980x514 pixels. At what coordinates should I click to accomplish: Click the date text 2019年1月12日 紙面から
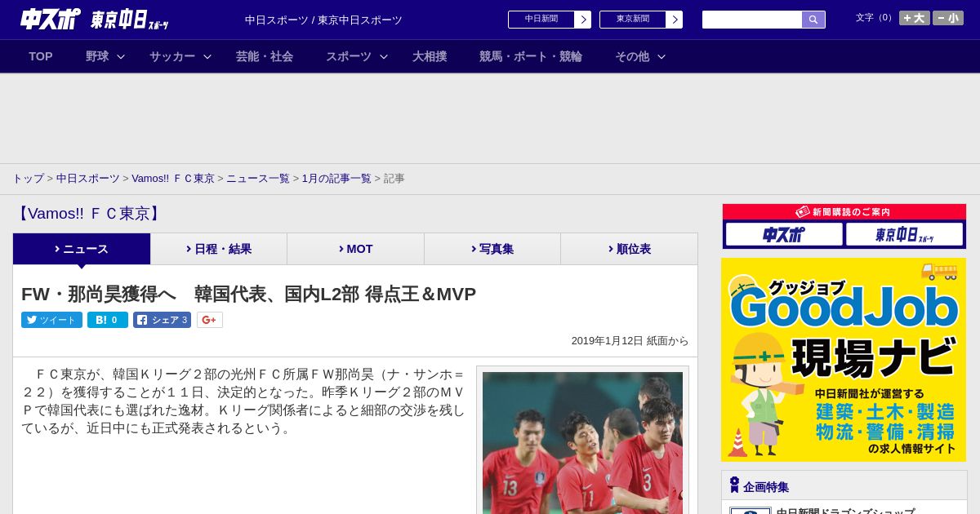pyautogui.click(x=630, y=341)
